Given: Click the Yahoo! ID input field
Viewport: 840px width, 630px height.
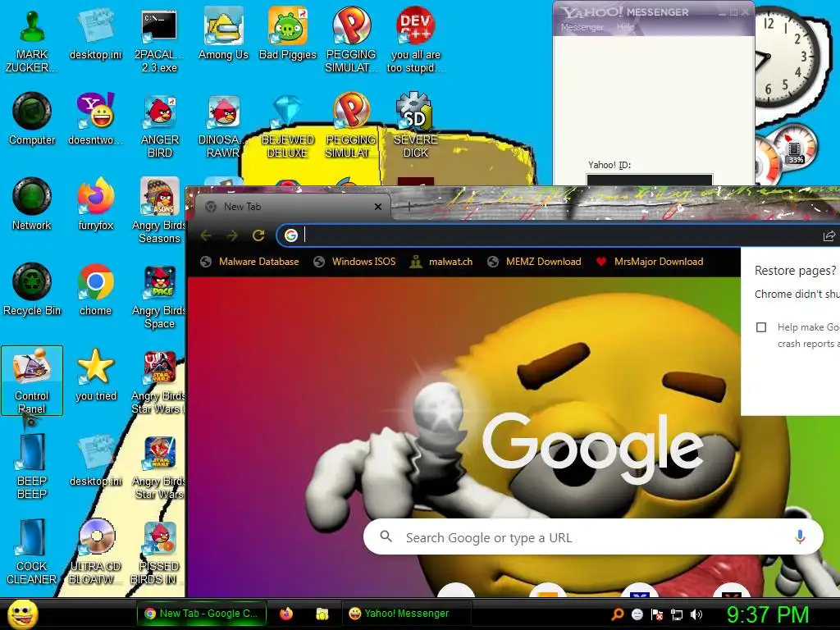Looking at the screenshot, I should (x=650, y=180).
